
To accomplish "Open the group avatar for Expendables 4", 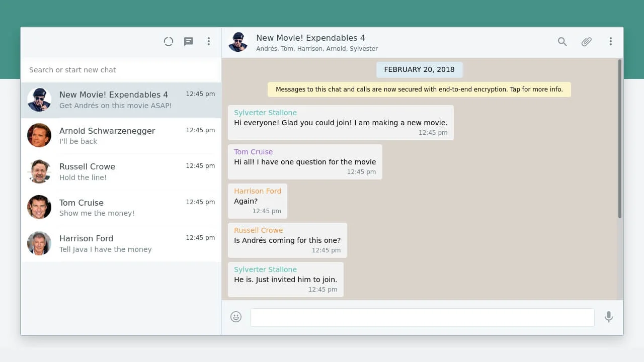I will click(x=238, y=42).
